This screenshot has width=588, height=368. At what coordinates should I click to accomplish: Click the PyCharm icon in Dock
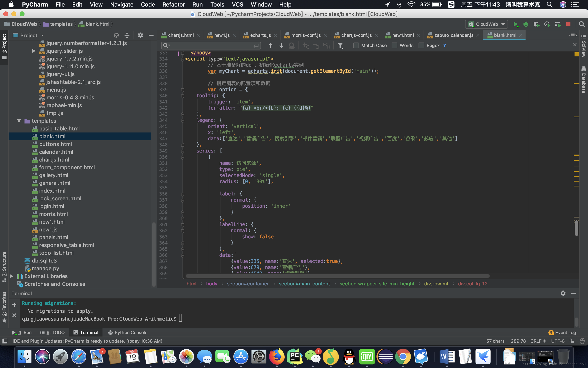click(x=294, y=357)
